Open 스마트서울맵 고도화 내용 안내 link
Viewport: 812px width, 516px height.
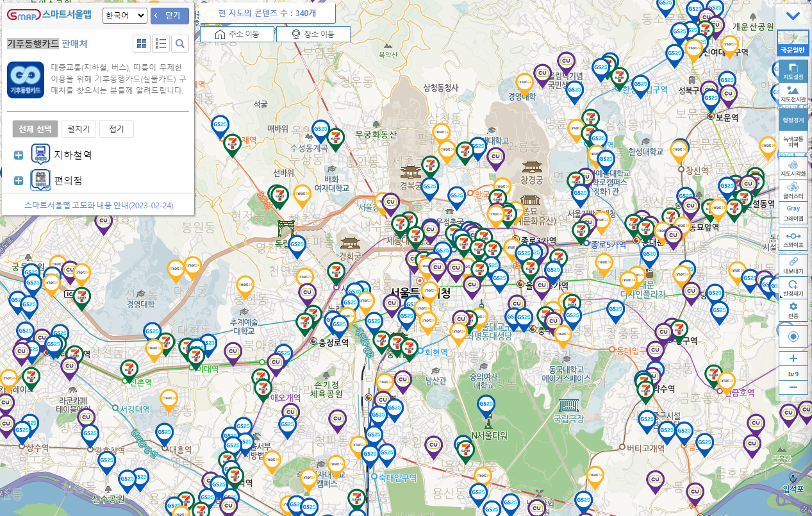(x=99, y=206)
